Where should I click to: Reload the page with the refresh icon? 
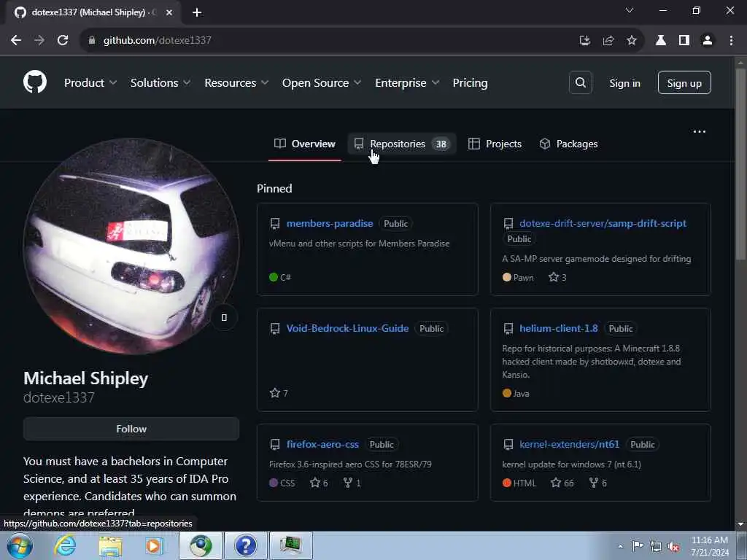point(63,40)
